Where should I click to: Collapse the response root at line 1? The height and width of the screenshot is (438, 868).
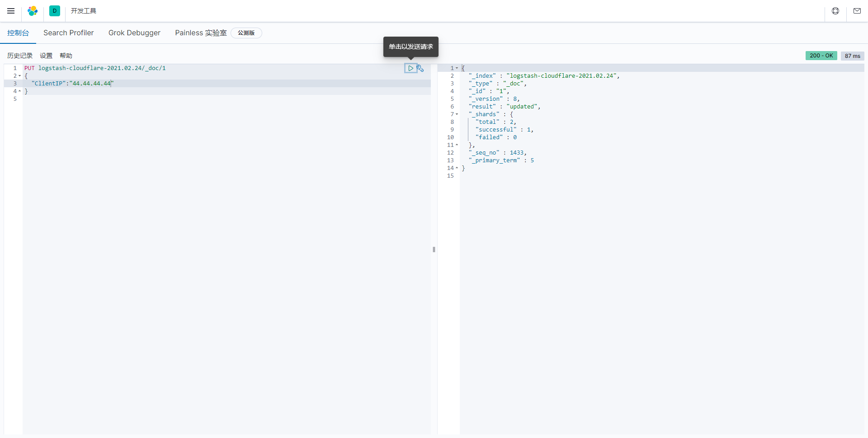tap(457, 68)
